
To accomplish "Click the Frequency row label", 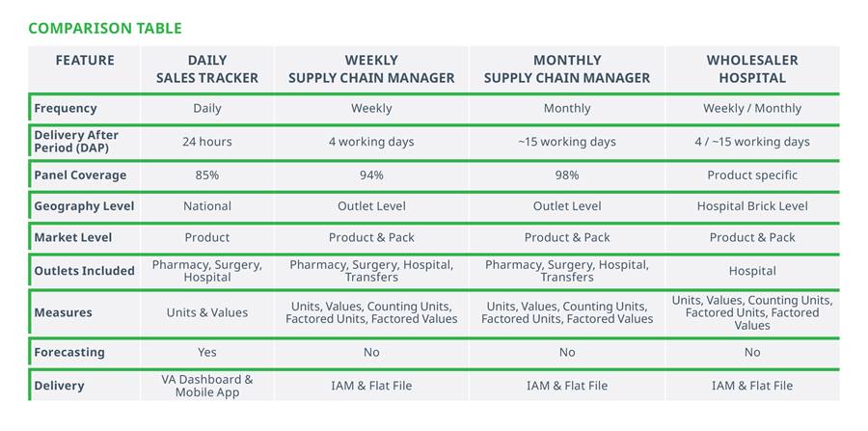I will 66,108.
